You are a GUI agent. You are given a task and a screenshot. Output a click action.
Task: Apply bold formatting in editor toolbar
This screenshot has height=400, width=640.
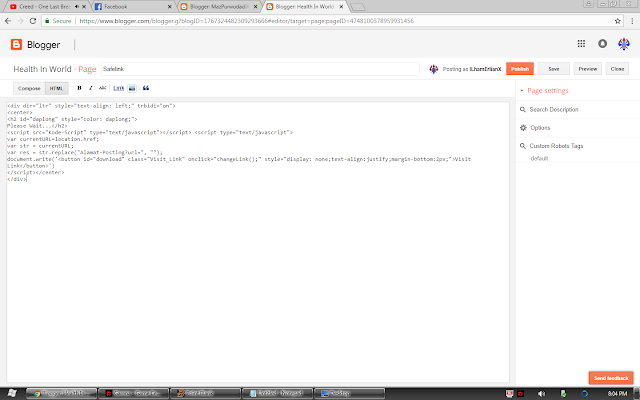point(79,88)
